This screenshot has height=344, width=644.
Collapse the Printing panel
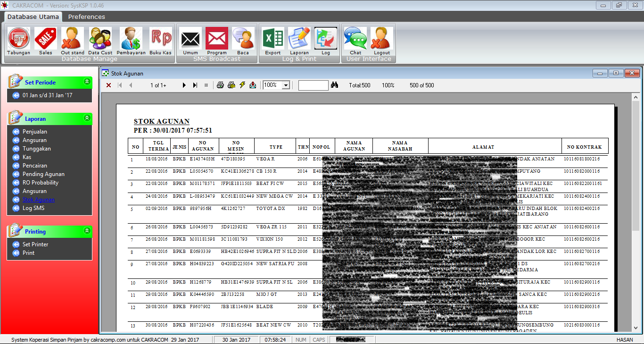tap(87, 231)
